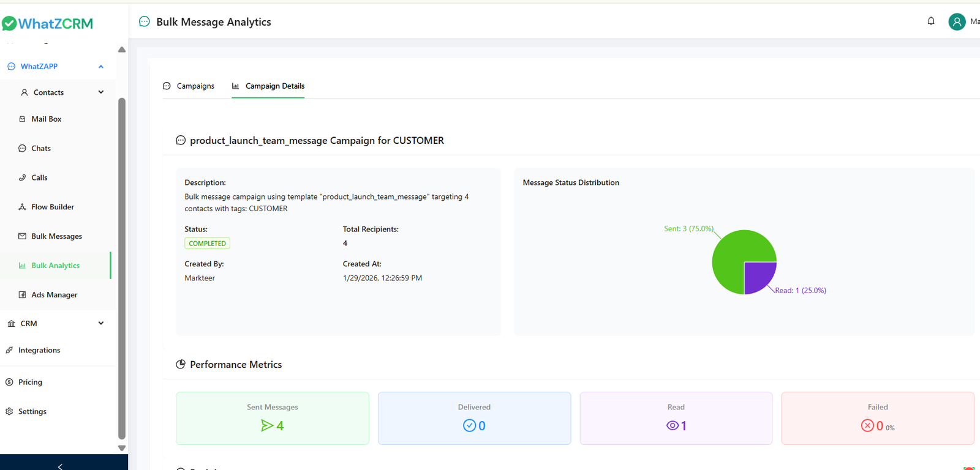The height and width of the screenshot is (470, 980).
Task: Click the notification bell icon
Action: coord(931,21)
